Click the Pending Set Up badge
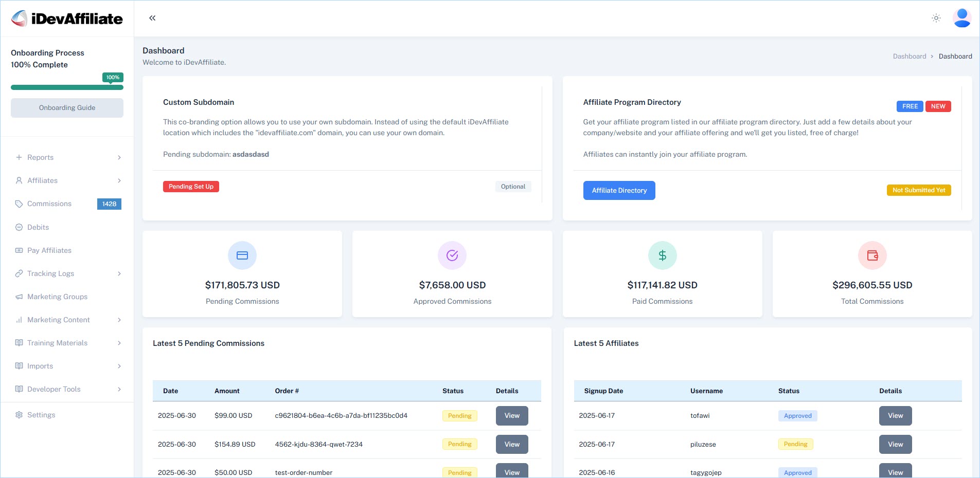Image resolution: width=980 pixels, height=478 pixels. [191, 187]
